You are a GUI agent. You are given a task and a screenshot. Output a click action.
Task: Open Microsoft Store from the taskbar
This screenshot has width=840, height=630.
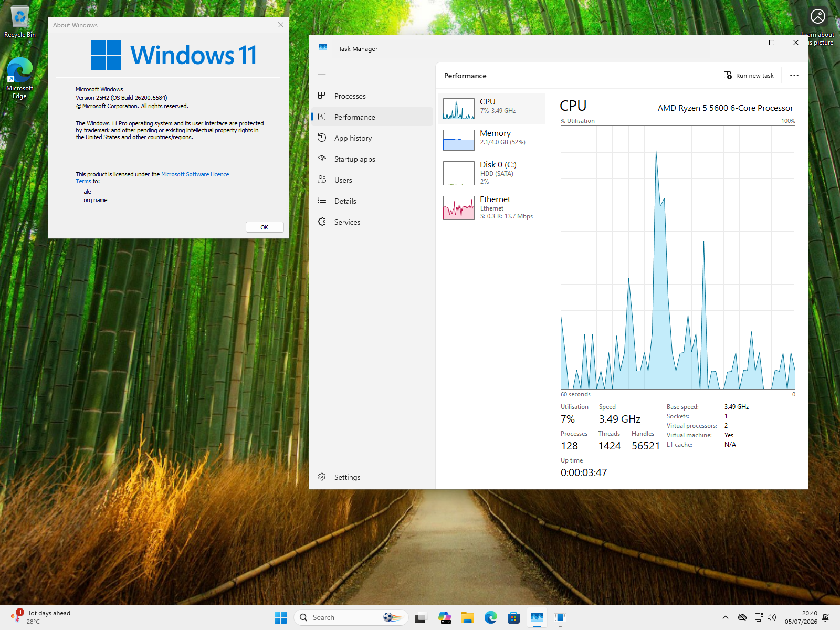[x=514, y=617]
